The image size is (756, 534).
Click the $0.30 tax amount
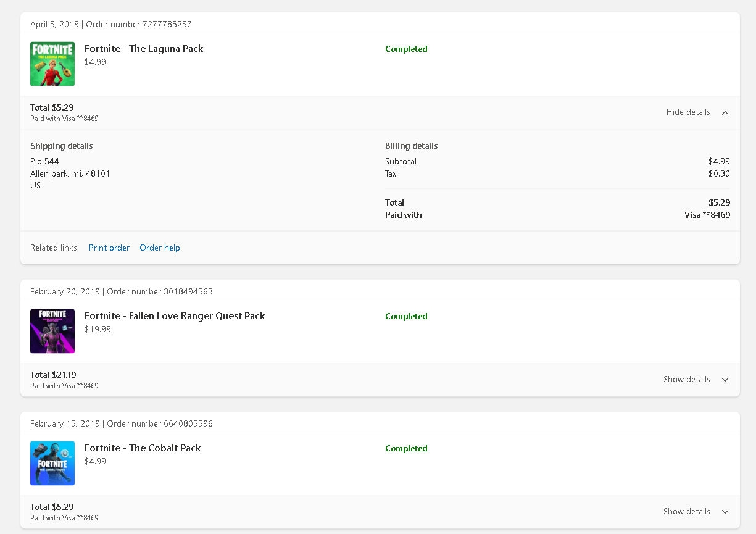719,174
